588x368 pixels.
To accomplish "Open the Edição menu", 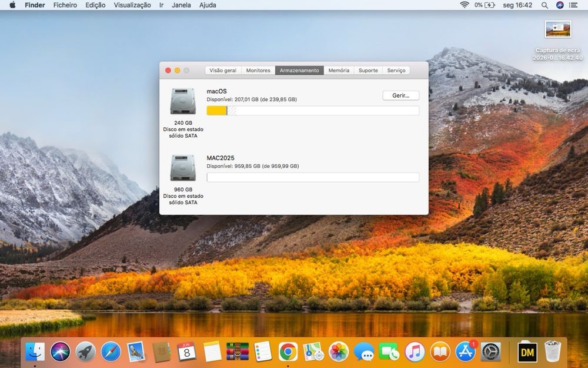I will [x=95, y=5].
